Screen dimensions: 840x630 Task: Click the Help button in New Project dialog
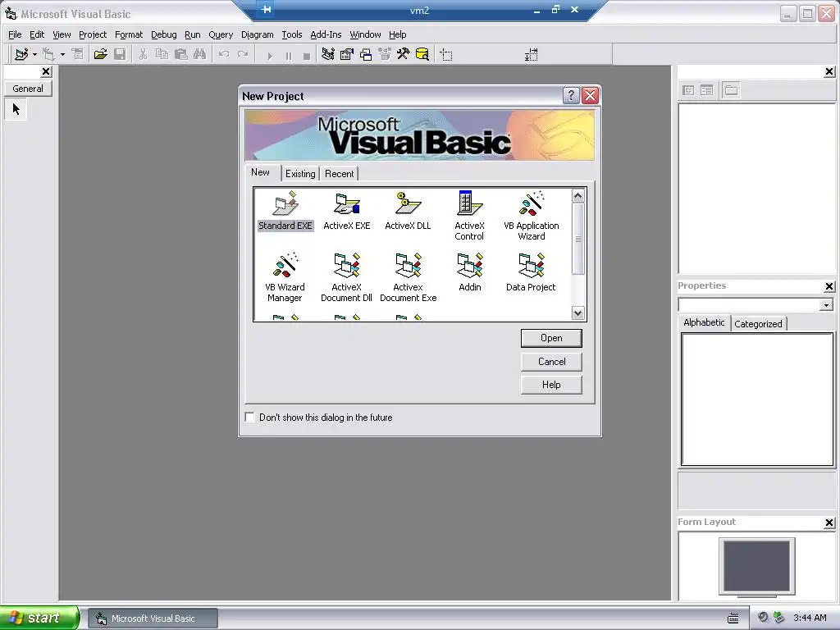coord(551,385)
